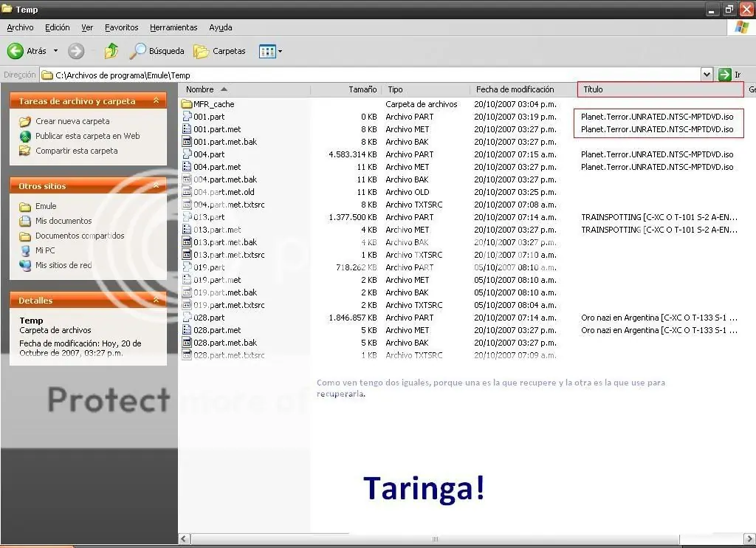This screenshot has height=548, width=756.
Task: Click Publicar esta carpeta en Web
Action: click(x=87, y=136)
